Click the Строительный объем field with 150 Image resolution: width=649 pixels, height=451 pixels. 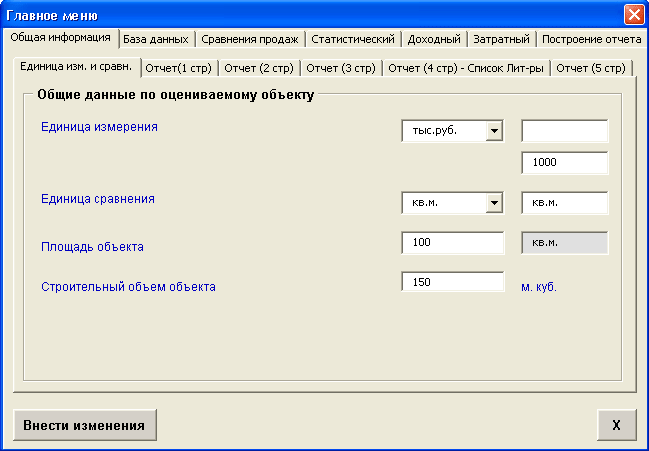click(x=452, y=282)
